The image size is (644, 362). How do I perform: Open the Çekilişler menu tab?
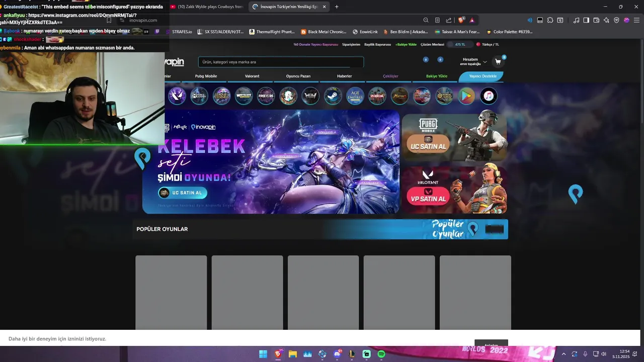[390, 76]
